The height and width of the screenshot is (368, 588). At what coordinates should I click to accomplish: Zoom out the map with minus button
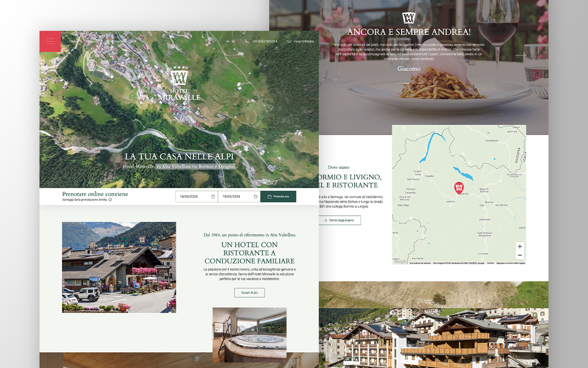(x=520, y=255)
